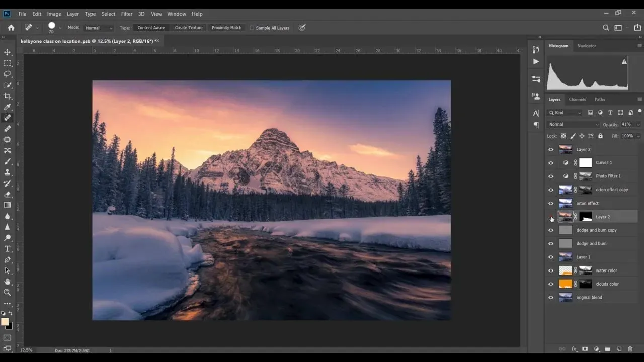This screenshot has width=644, height=362.
Task: Pick the Horizontal Type tool
Action: click(x=7, y=249)
